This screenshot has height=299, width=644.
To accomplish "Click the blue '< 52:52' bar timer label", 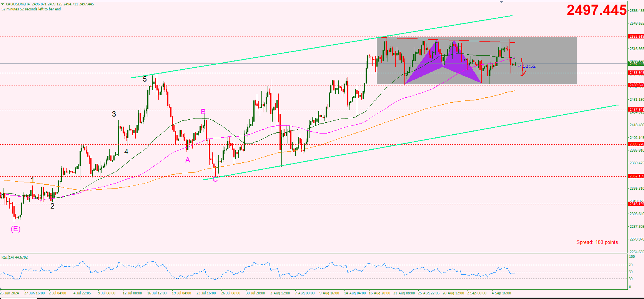I will 527,66.
